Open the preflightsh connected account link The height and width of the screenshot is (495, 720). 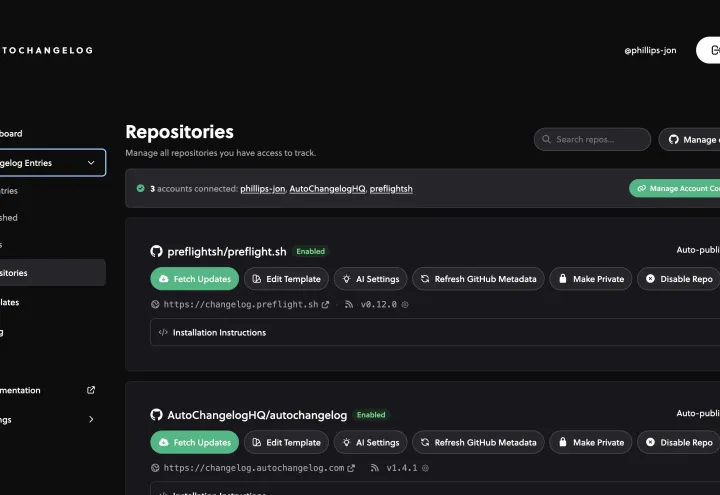pyautogui.click(x=391, y=189)
